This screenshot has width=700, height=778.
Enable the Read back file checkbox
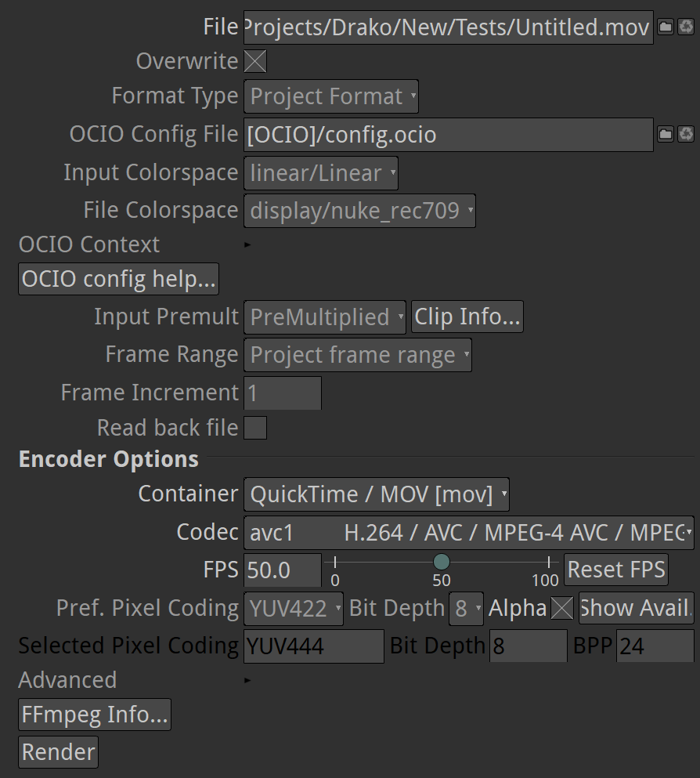click(x=255, y=428)
